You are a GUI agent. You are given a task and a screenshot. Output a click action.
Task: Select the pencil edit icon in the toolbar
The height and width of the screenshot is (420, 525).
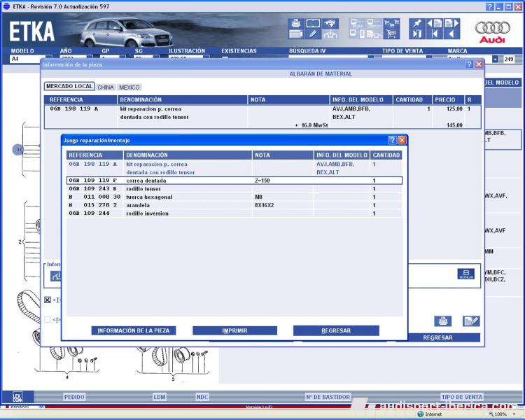click(x=313, y=34)
